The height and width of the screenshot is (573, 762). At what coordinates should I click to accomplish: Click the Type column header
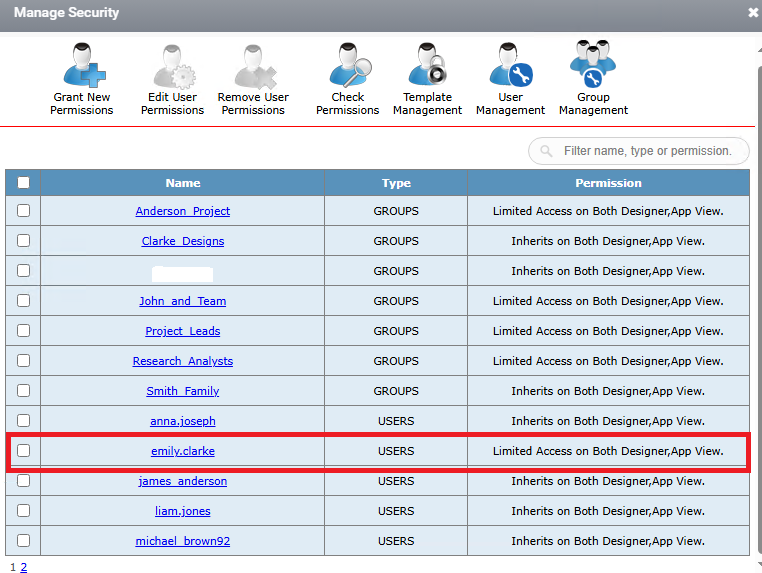pyautogui.click(x=396, y=183)
